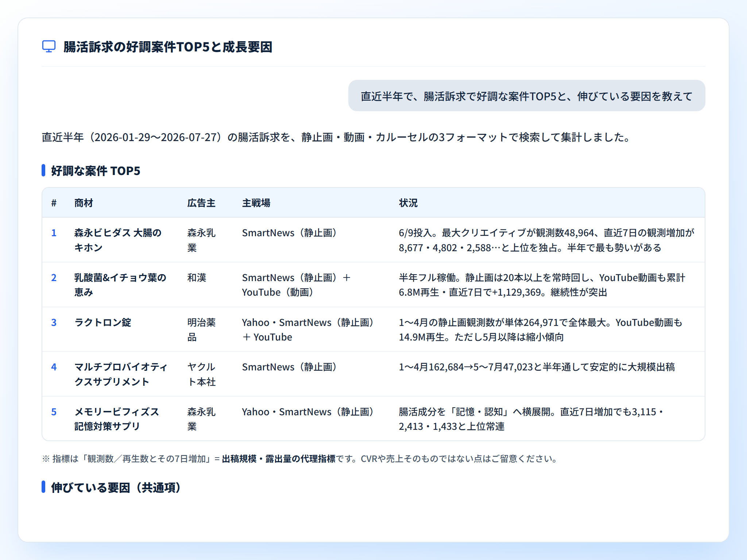Click the status mentioning 162,684→5〜7月47,023
747x560 pixels.
click(x=537, y=367)
